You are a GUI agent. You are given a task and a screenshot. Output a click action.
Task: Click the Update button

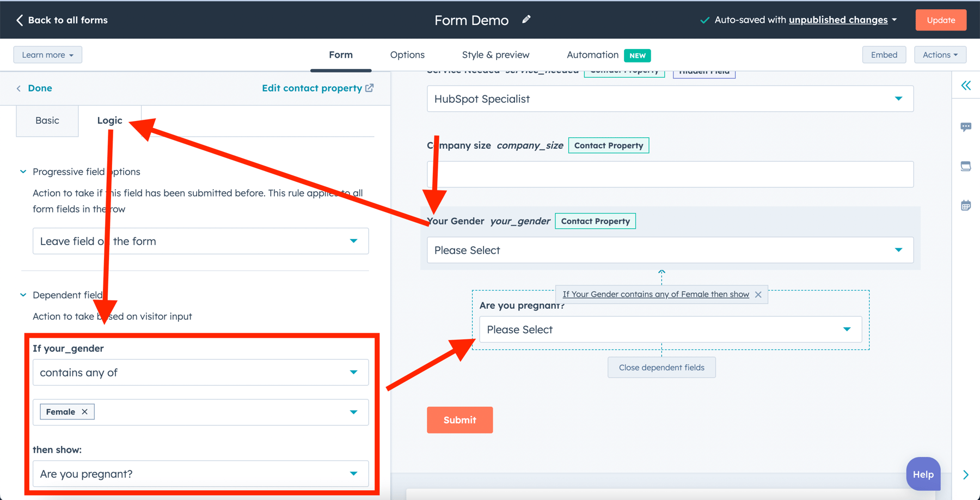coord(940,20)
